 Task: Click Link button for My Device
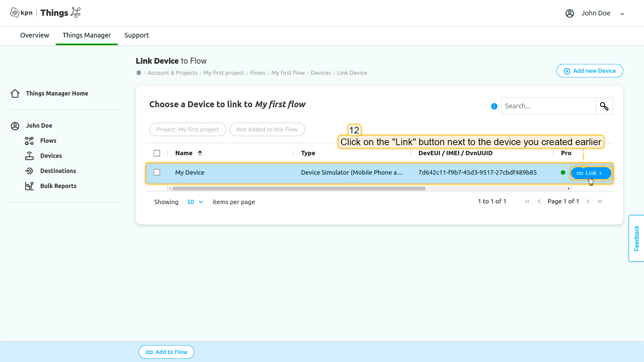(x=590, y=173)
